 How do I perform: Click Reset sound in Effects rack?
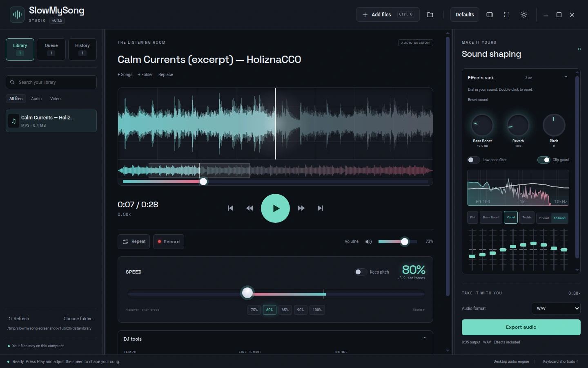point(478,100)
